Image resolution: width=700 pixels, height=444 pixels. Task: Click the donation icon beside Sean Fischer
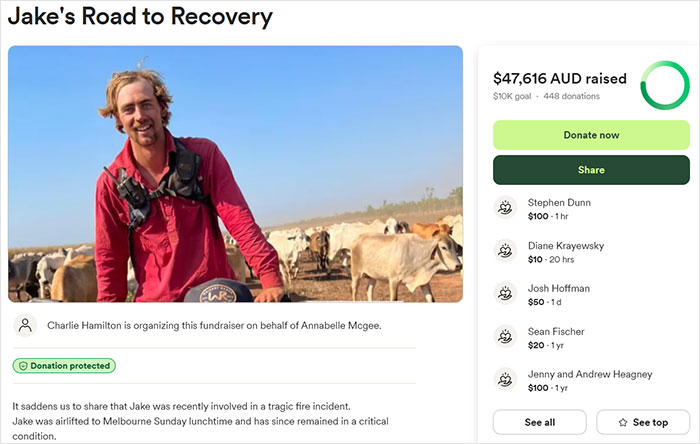505,336
